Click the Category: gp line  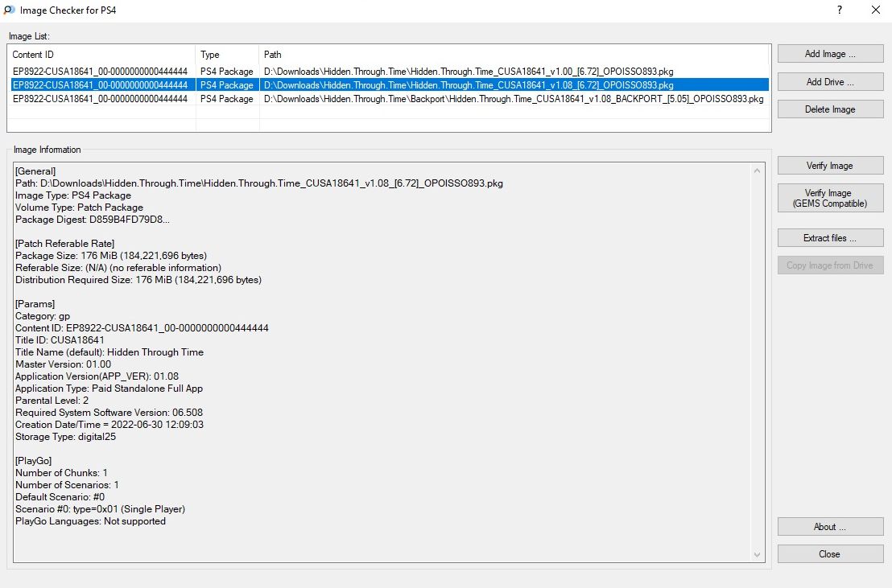tap(43, 316)
